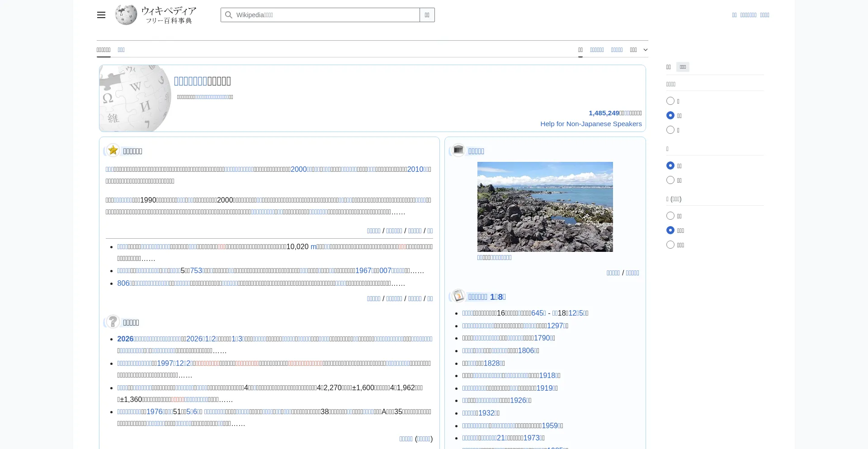868x449 pixels.
Task: Select the large text size radio option
Action: coord(670,130)
